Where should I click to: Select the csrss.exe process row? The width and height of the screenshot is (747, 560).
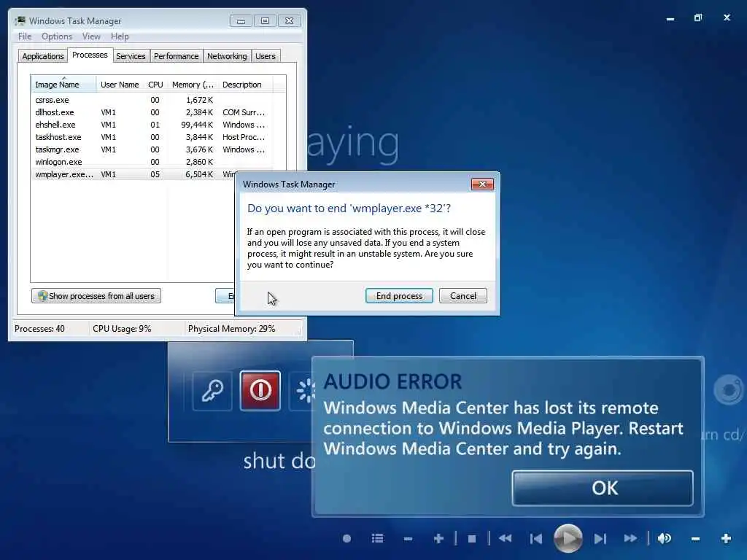click(x=152, y=100)
